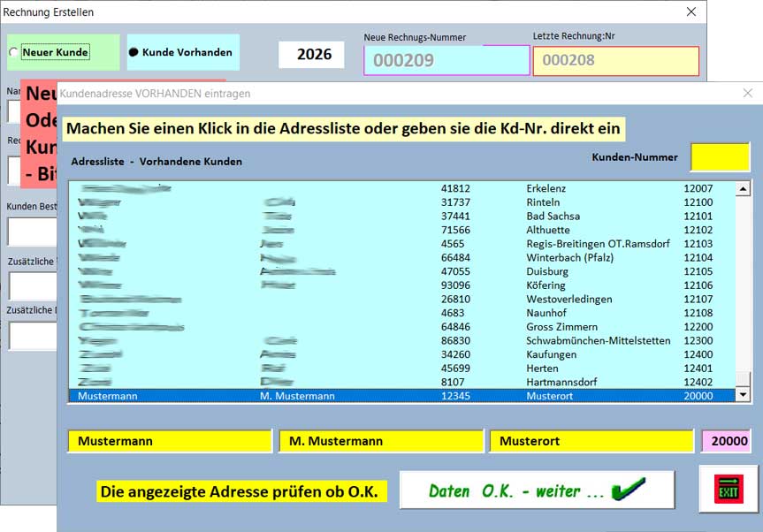This screenshot has height=532, width=763.
Task: Click the yellow Kunden-Nummer input field
Action: (x=719, y=157)
